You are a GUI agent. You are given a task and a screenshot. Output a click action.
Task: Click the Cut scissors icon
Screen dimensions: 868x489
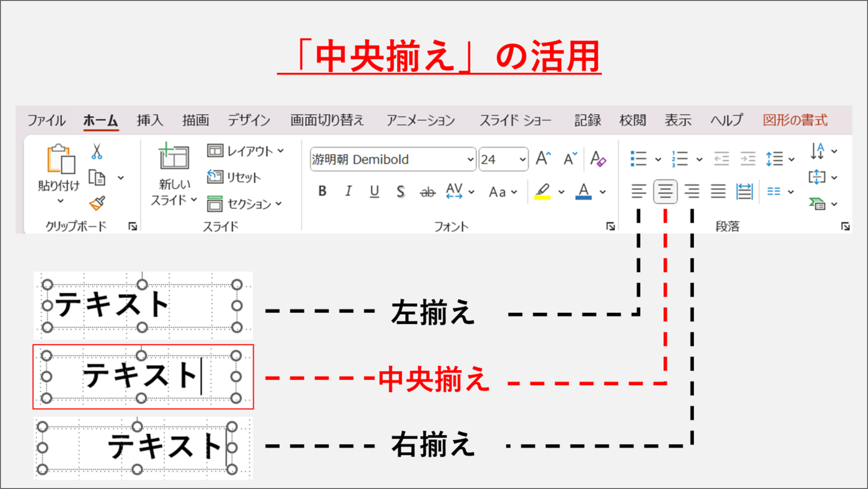tap(97, 152)
